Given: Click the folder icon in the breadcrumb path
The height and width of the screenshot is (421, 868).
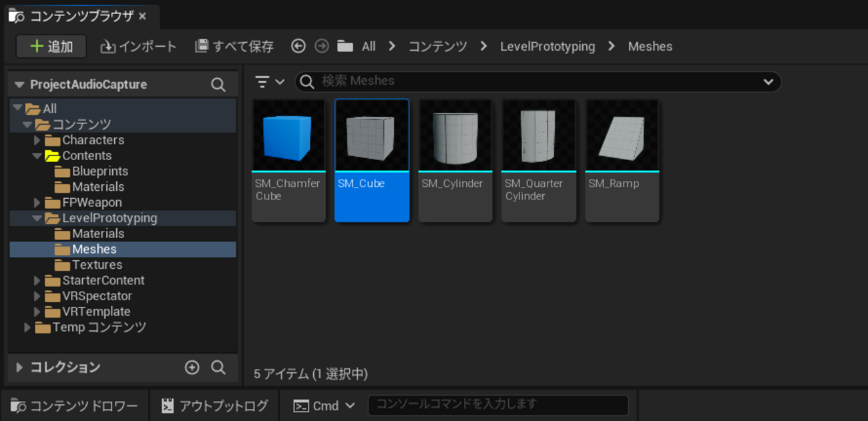Looking at the screenshot, I should (x=345, y=46).
